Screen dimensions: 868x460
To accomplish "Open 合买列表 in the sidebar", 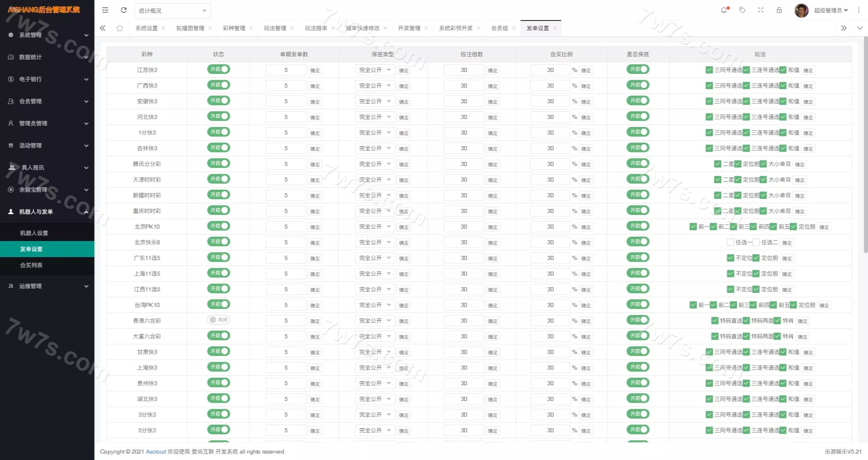I will (31, 265).
